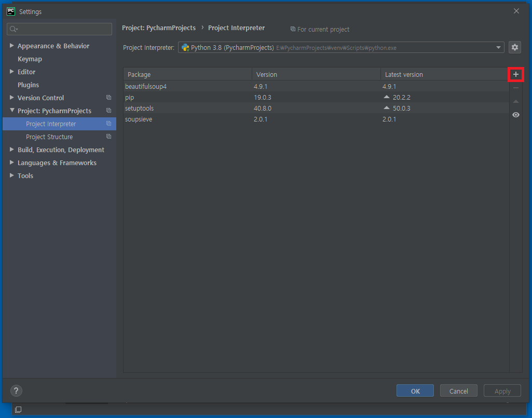Click copy icon beside Project Interpreter item
532x418 pixels.
pos(108,124)
